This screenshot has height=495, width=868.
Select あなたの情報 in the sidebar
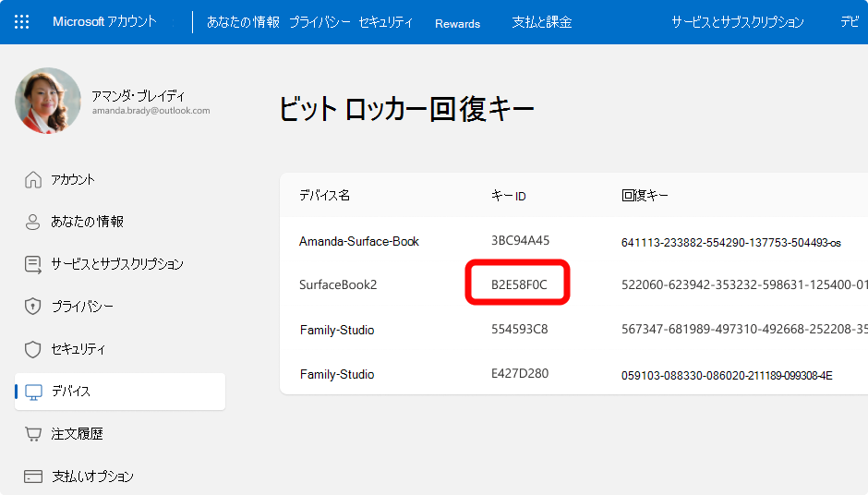pos(88,222)
